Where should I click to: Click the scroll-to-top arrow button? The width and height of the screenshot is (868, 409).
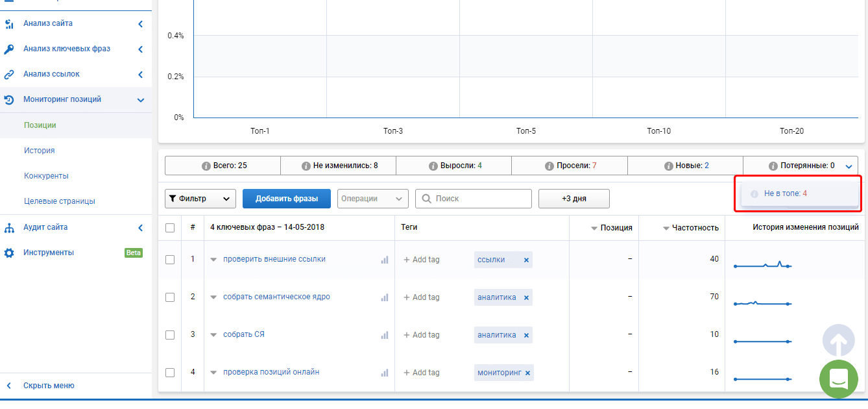coord(839,340)
